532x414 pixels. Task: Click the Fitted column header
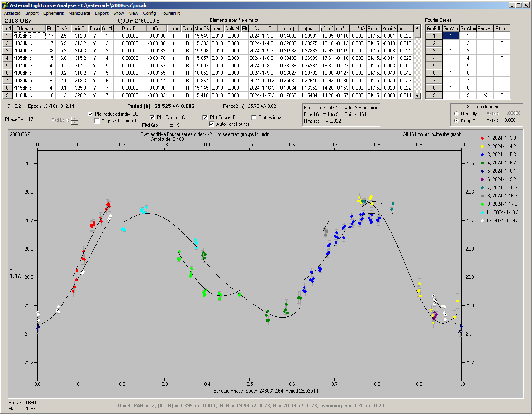click(501, 29)
